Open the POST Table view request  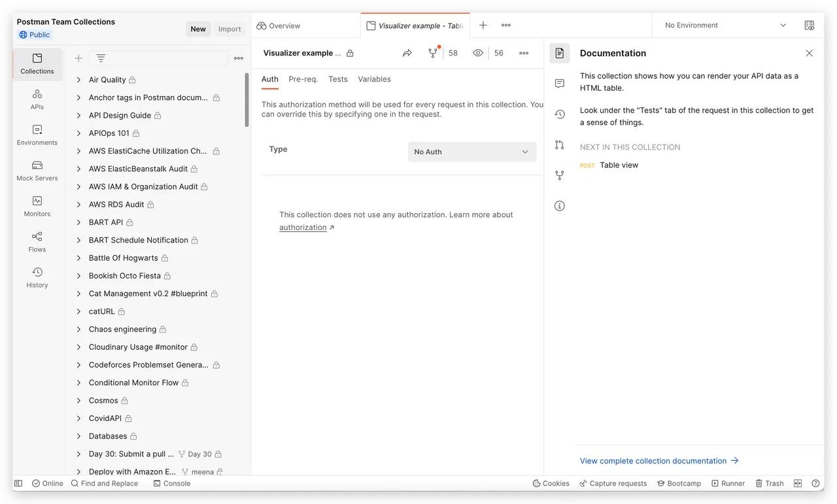coord(609,165)
